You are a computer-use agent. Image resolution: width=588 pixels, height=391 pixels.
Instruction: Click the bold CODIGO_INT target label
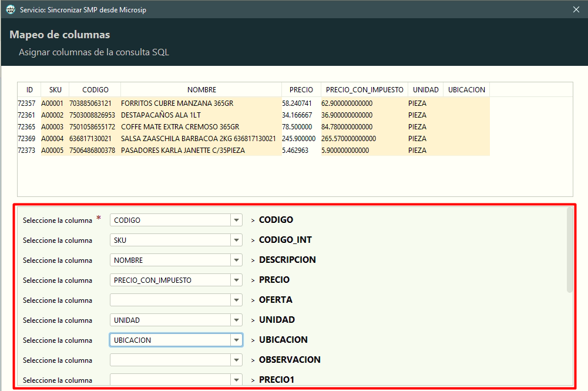click(285, 240)
